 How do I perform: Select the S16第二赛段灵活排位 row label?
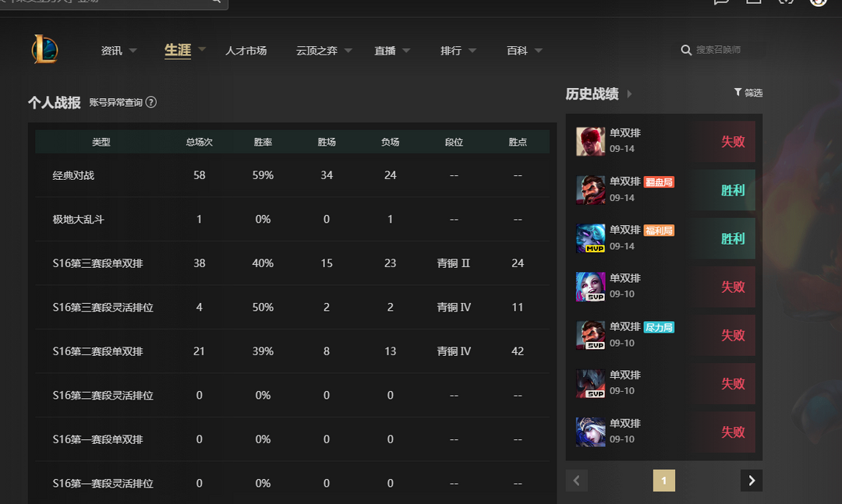tap(103, 396)
